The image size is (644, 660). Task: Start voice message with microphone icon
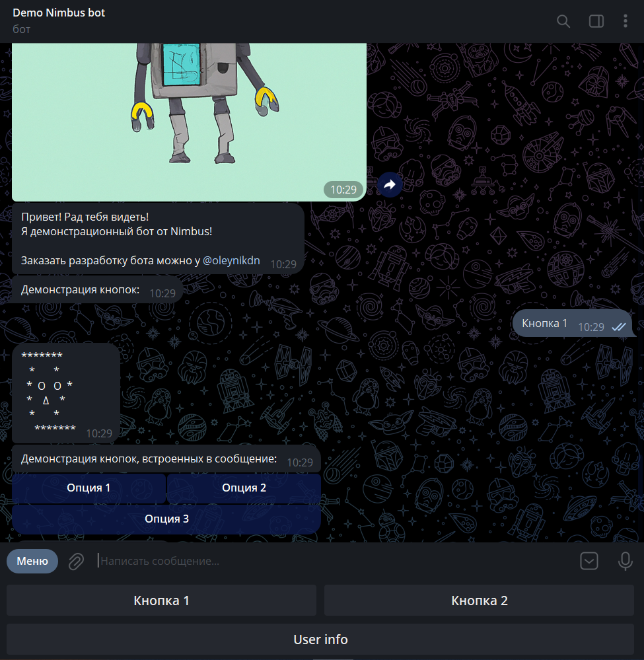point(625,561)
